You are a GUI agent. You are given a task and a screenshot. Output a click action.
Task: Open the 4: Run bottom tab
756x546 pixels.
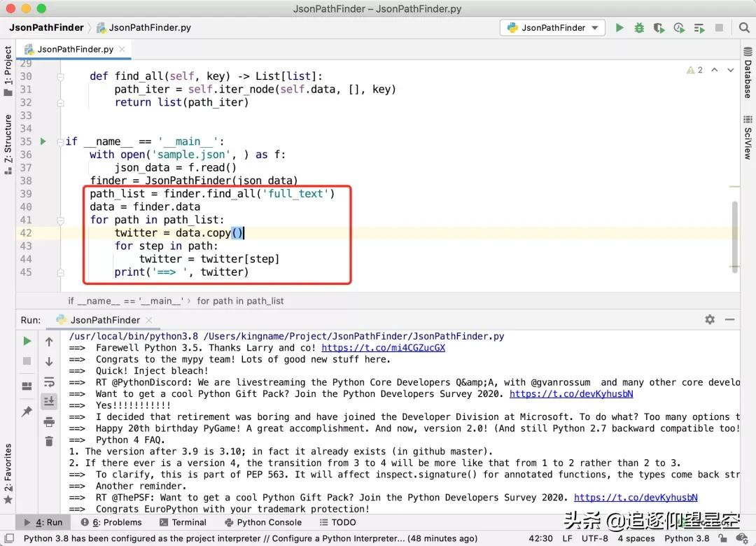[43, 522]
